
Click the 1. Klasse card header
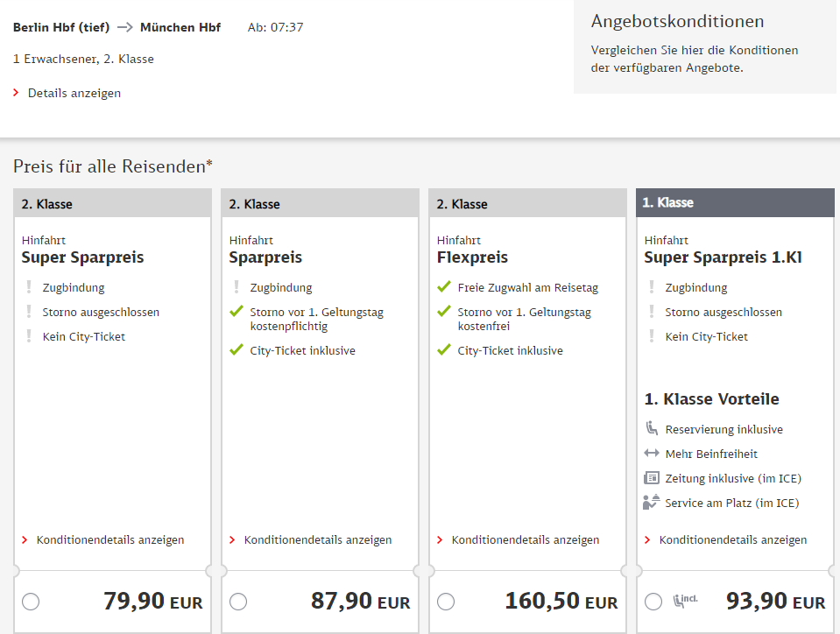pos(735,202)
